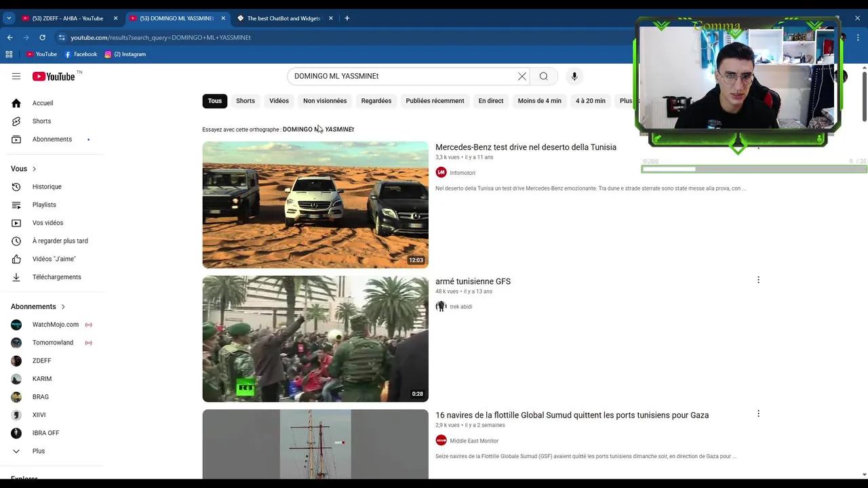Select the Publiées récemment filter chip
Viewport: 868px width, 488px height.
[x=435, y=101]
